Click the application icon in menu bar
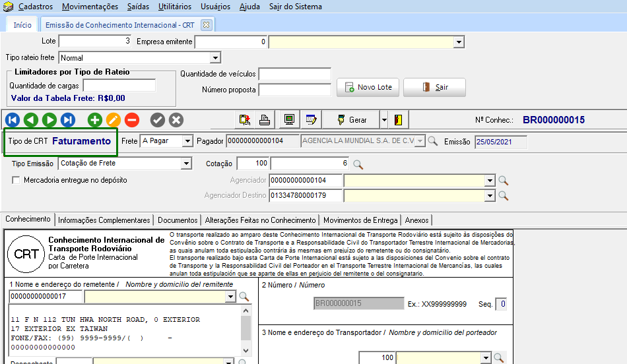 tap(8, 7)
